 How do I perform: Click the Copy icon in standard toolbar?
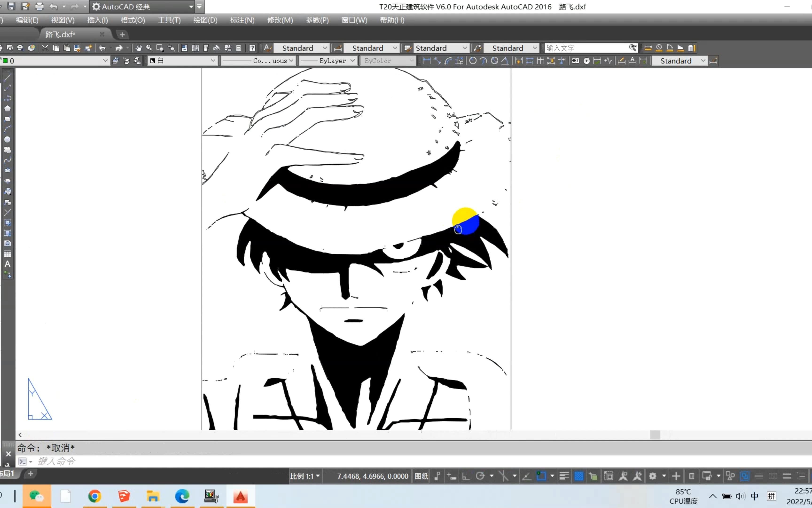coord(56,48)
